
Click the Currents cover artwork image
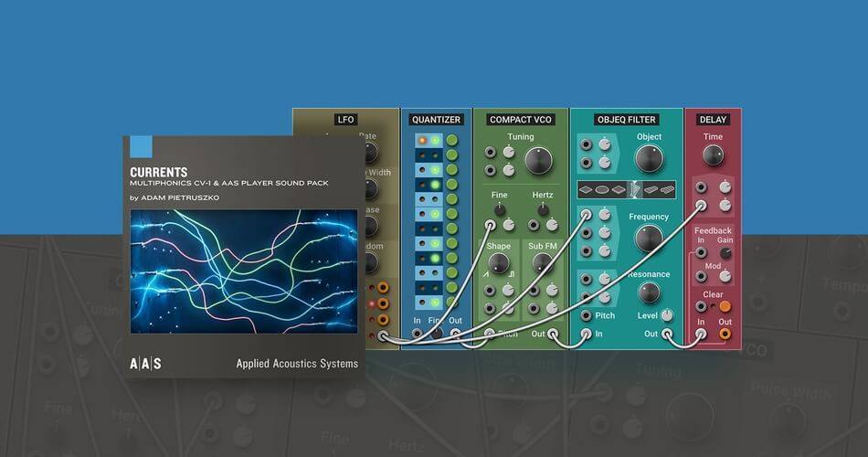(244, 271)
